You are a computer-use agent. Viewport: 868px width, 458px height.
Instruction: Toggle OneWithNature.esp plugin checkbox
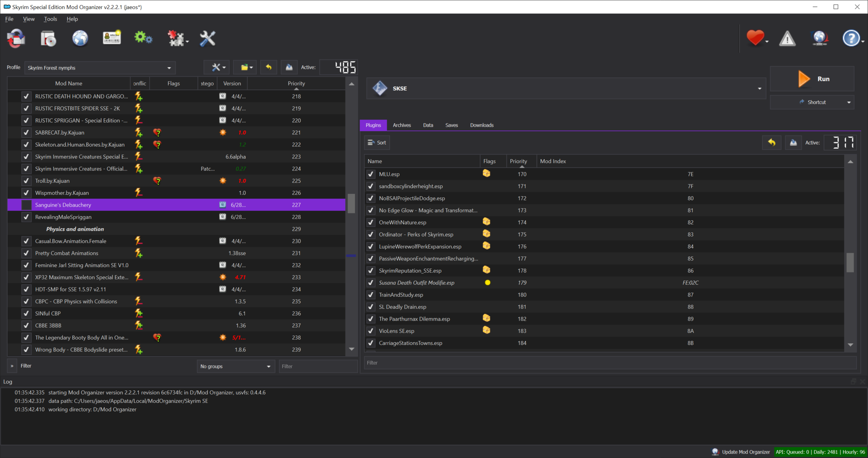pyautogui.click(x=371, y=222)
